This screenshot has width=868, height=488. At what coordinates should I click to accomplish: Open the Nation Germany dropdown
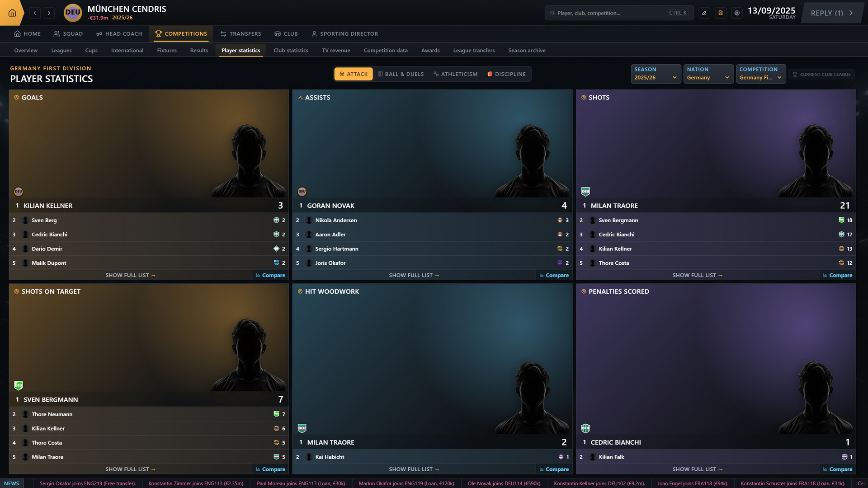point(708,74)
